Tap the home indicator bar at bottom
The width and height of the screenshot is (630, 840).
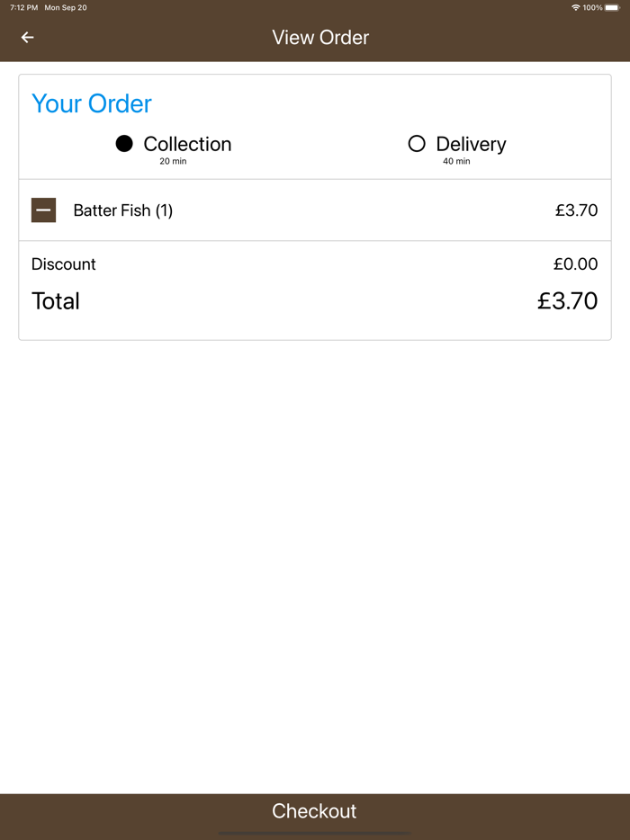point(315,835)
